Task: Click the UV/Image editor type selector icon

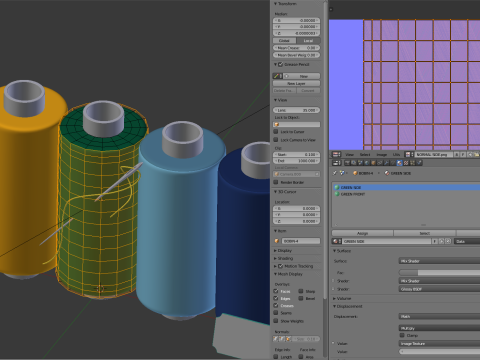Action: pyautogui.click(x=336, y=154)
